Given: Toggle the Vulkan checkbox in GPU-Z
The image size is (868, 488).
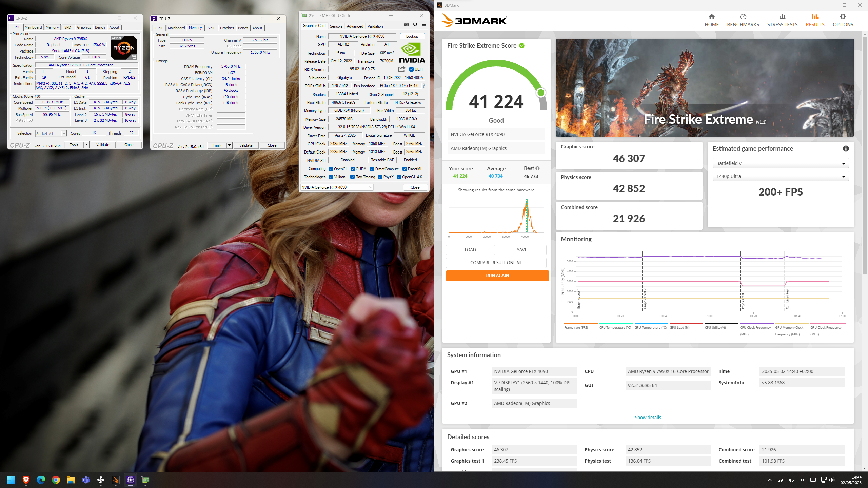Looking at the screenshot, I should click(331, 177).
